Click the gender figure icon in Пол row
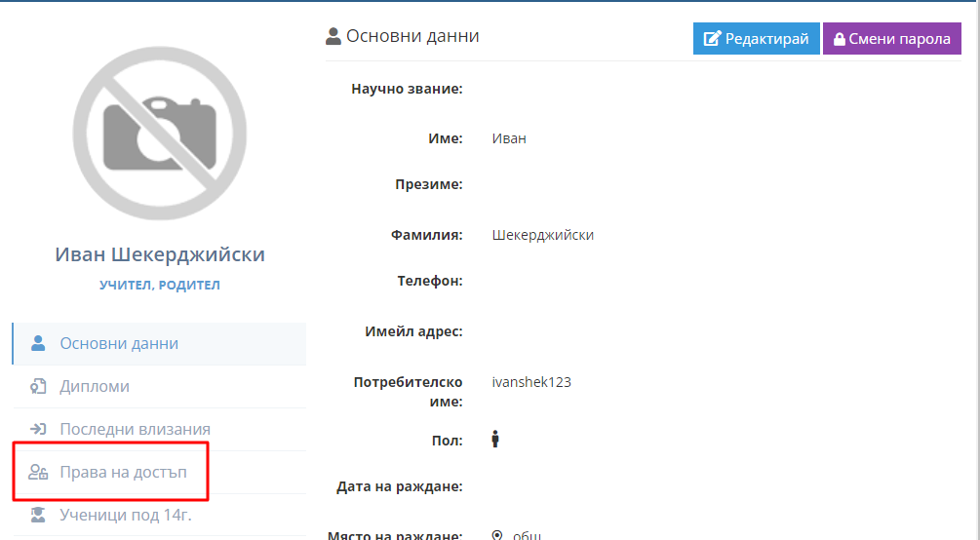The width and height of the screenshot is (980, 540). coord(495,440)
